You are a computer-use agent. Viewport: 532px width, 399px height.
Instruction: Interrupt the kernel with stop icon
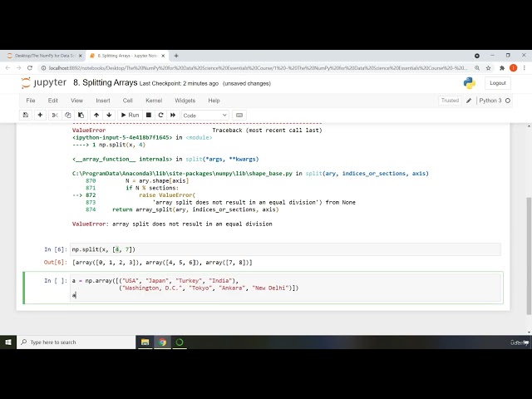(x=149, y=115)
